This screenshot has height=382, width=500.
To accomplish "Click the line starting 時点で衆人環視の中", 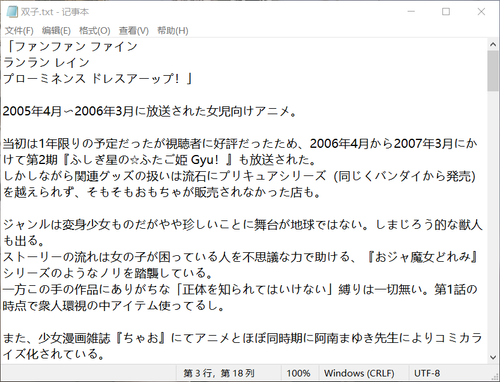I will point(114,306).
